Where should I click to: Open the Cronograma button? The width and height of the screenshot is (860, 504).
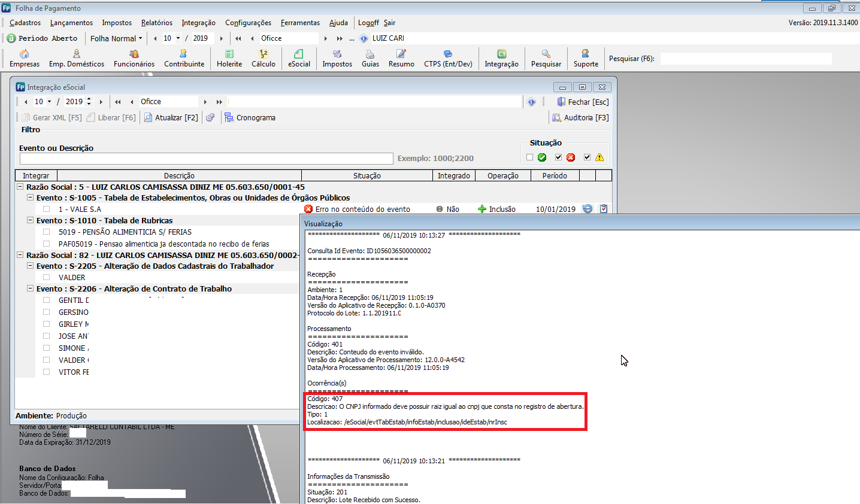(250, 118)
